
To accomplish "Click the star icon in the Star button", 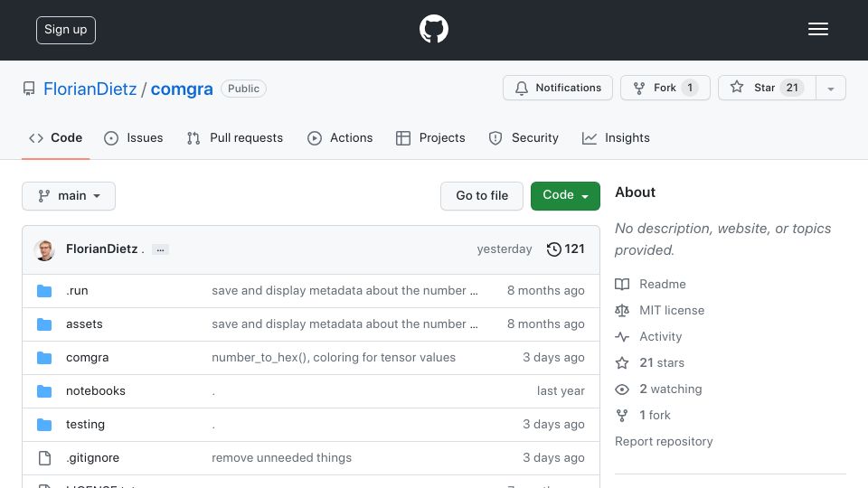I will point(736,87).
